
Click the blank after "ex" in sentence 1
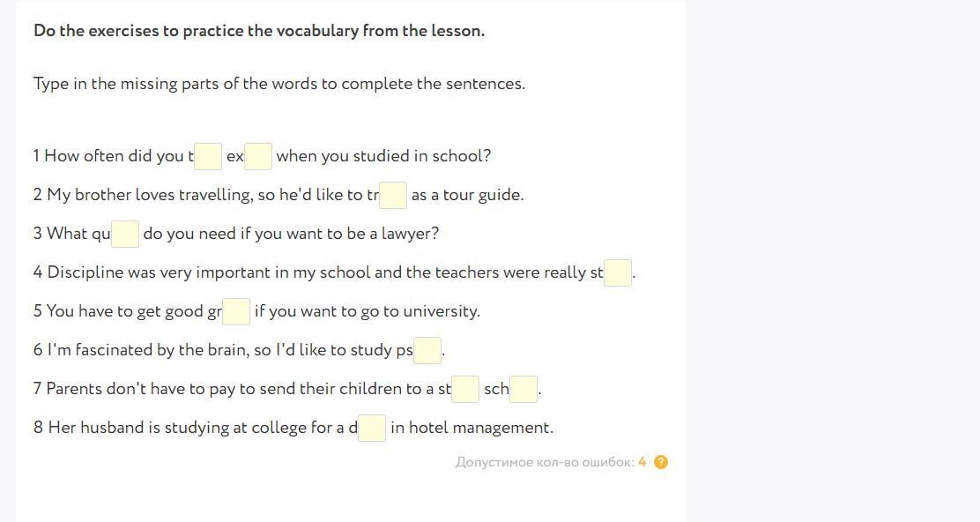[x=258, y=157]
